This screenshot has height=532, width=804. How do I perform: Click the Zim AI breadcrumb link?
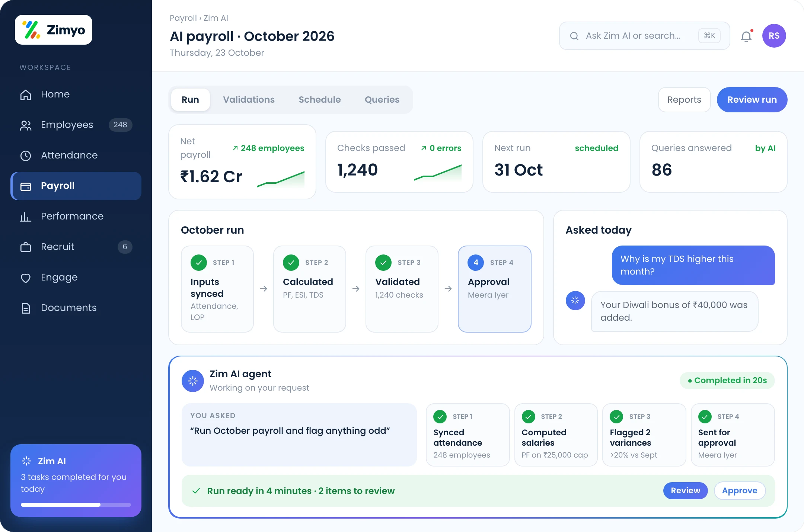[x=216, y=18]
